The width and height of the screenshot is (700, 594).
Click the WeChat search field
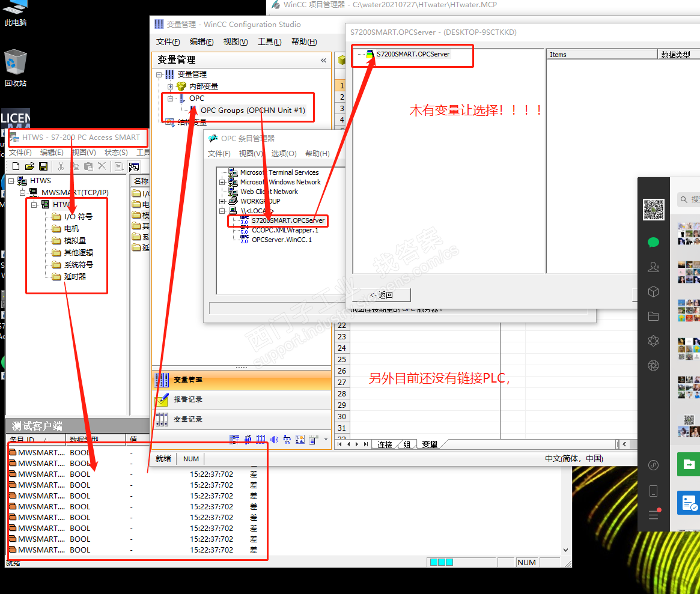[x=689, y=199]
